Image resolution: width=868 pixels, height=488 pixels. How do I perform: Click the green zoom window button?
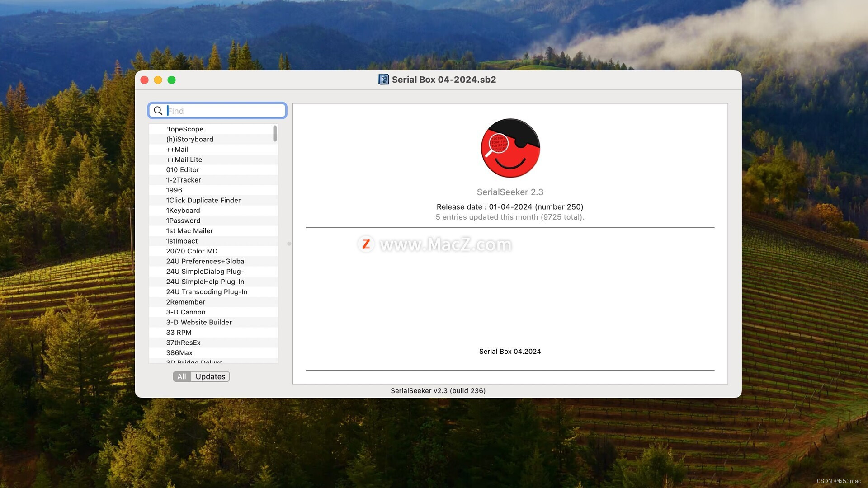point(171,80)
